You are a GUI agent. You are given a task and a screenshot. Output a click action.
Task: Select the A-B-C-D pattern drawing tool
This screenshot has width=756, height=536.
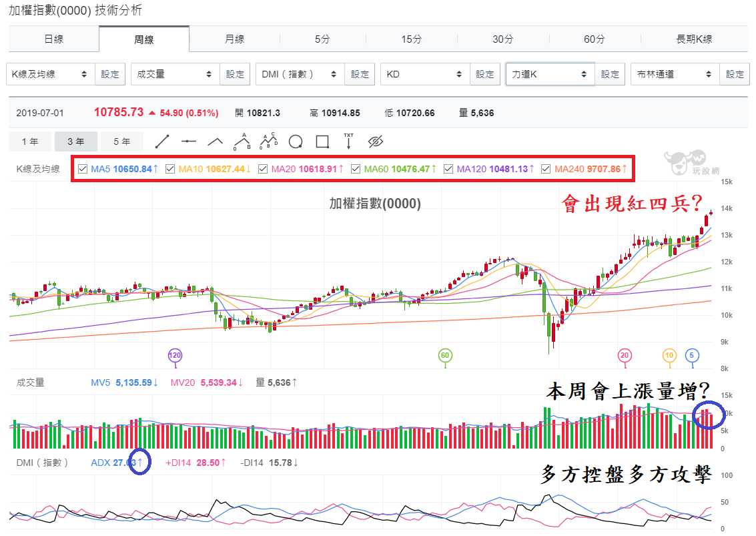click(268, 142)
